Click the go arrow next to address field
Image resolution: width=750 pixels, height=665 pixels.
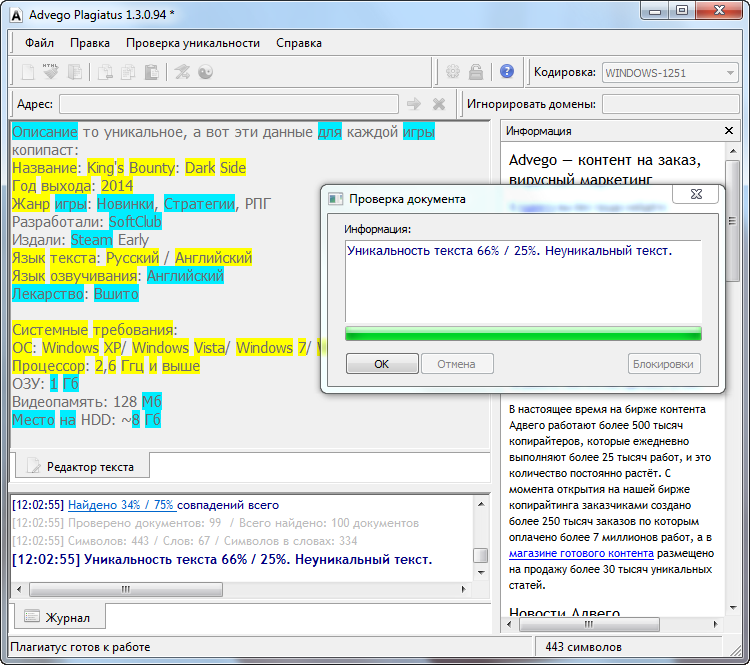click(x=414, y=104)
